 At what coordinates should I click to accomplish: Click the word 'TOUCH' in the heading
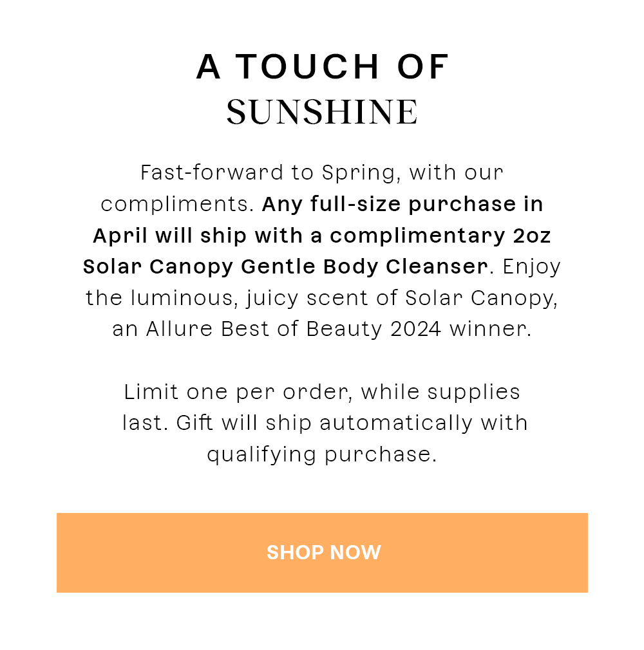[x=307, y=67]
